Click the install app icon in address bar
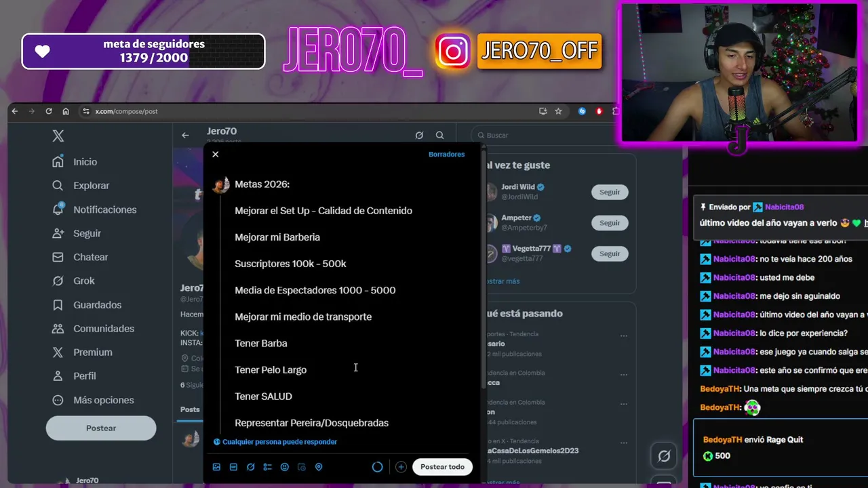 pyautogui.click(x=542, y=111)
